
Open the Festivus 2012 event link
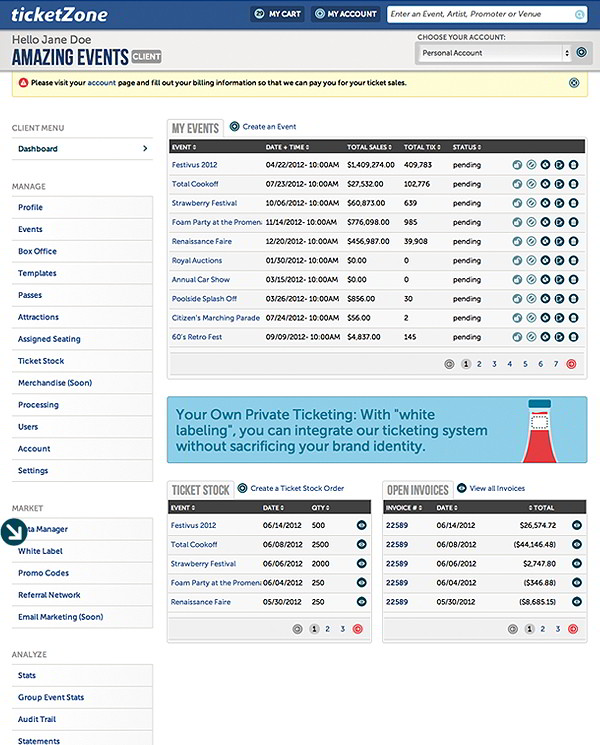point(194,165)
